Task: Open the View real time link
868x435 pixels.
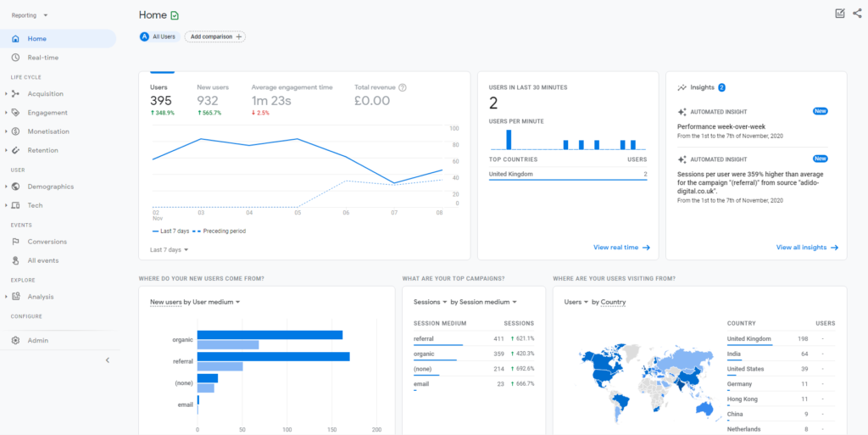Action: (621, 248)
